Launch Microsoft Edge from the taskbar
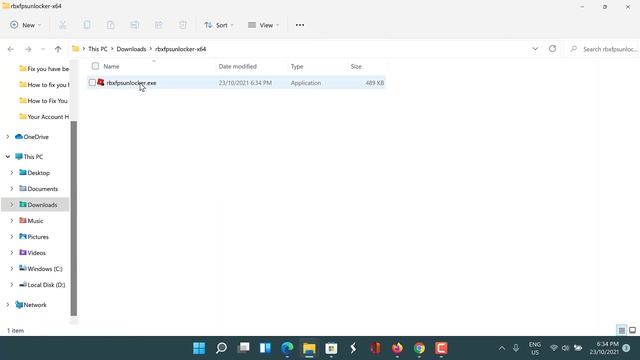The image size is (640, 360). pos(287,348)
